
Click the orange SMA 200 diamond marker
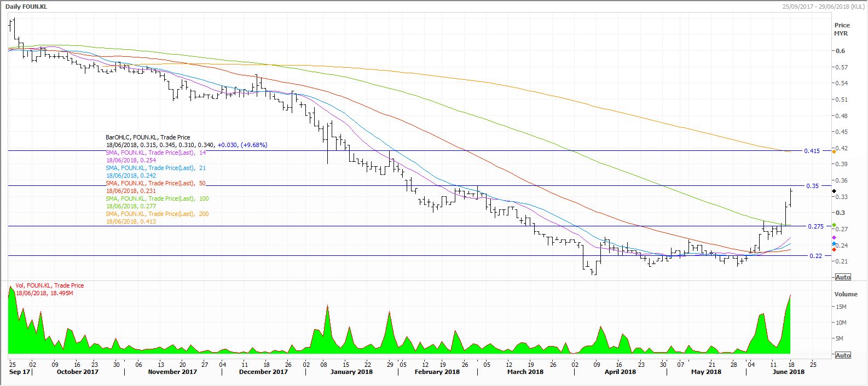click(x=834, y=151)
